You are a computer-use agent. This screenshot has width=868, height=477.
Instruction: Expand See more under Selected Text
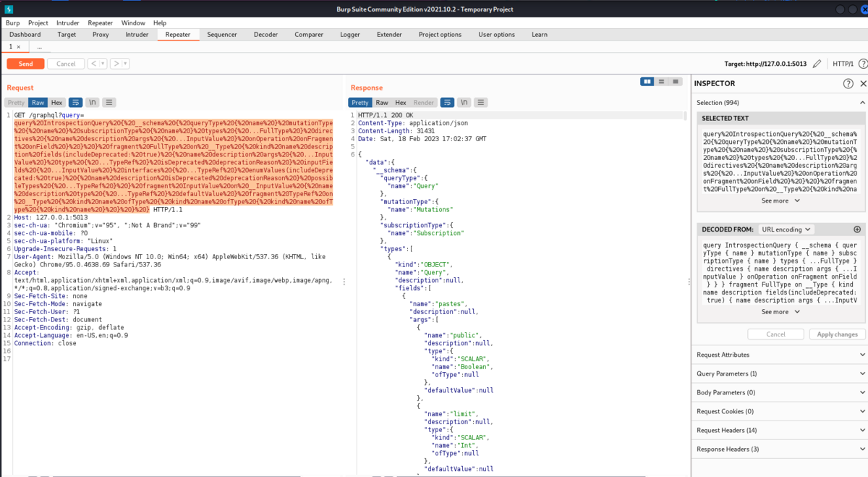click(x=780, y=200)
